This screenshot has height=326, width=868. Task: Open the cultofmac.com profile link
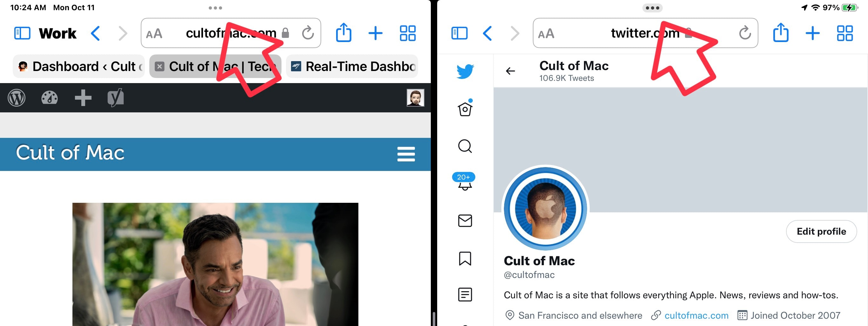[x=696, y=315]
